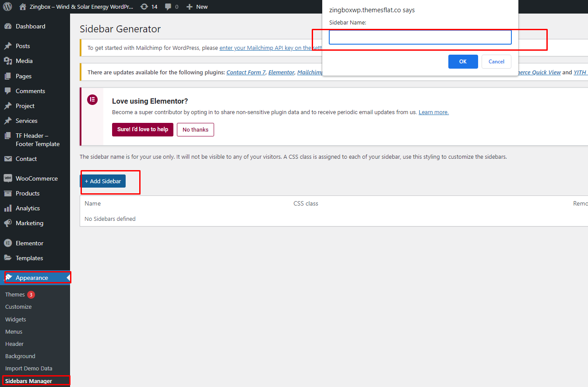
Task: Select Sidebars Manager submenu
Action: [x=28, y=381]
